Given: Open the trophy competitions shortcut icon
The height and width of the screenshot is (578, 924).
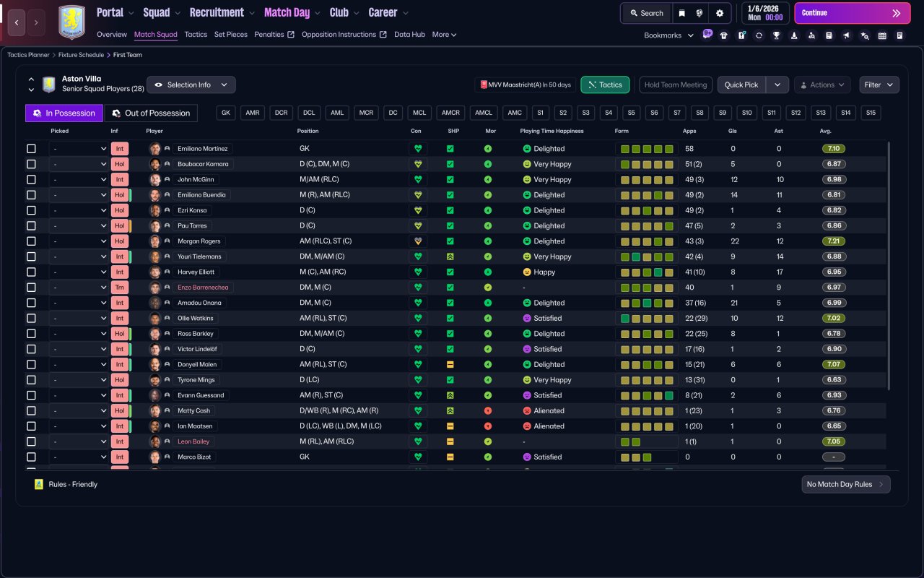Looking at the screenshot, I should pyautogui.click(x=776, y=35).
